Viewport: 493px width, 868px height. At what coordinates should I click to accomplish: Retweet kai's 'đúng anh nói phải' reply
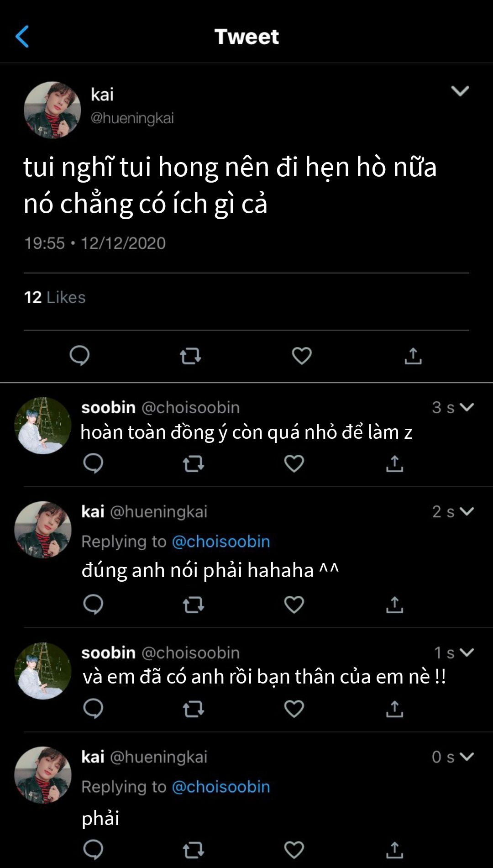pyautogui.click(x=193, y=605)
